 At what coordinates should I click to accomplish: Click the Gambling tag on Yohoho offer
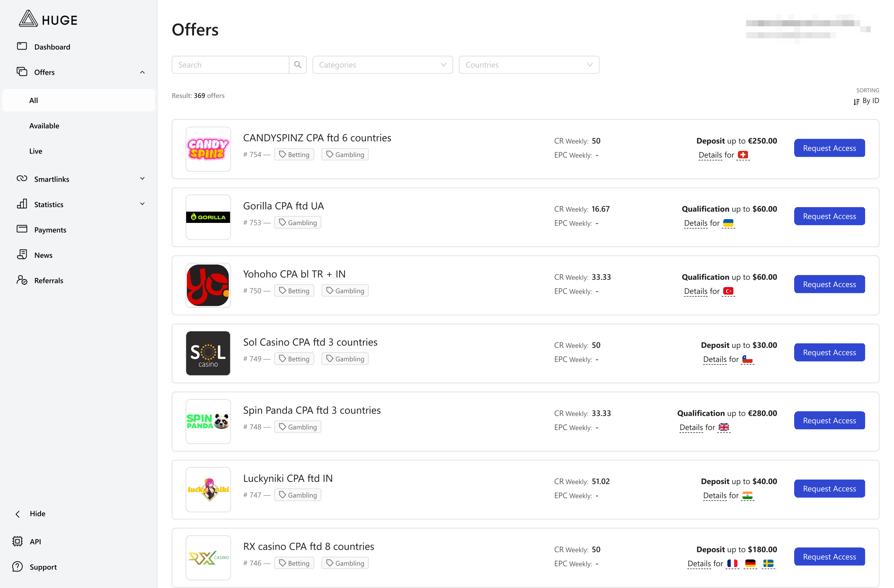[345, 290]
